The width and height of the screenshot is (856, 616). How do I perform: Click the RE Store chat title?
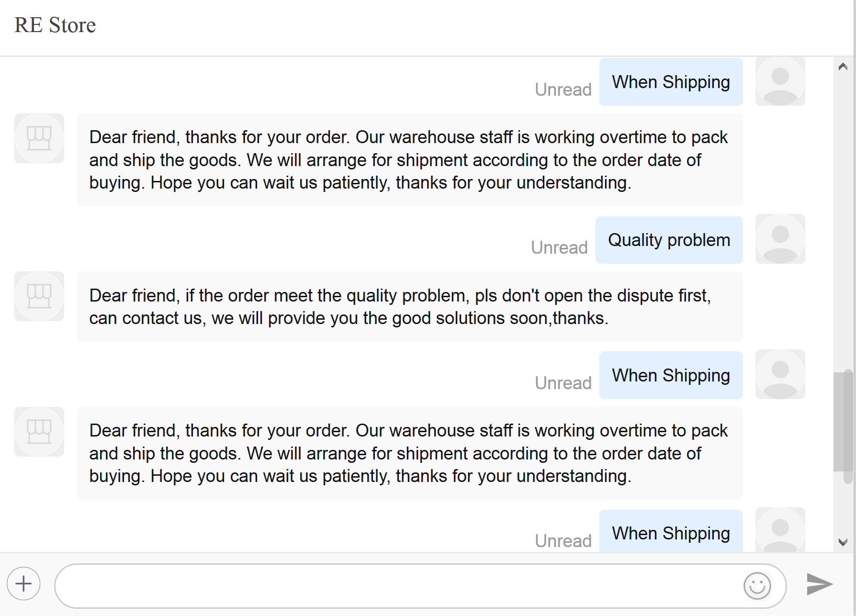coord(55,25)
